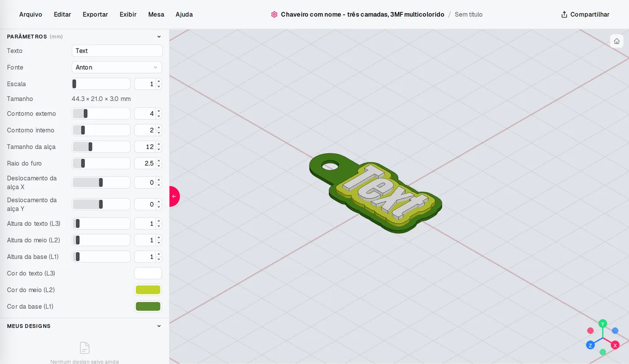Collapse the MEUS DESIGNS section chevron
629x364 pixels.
(x=159, y=326)
